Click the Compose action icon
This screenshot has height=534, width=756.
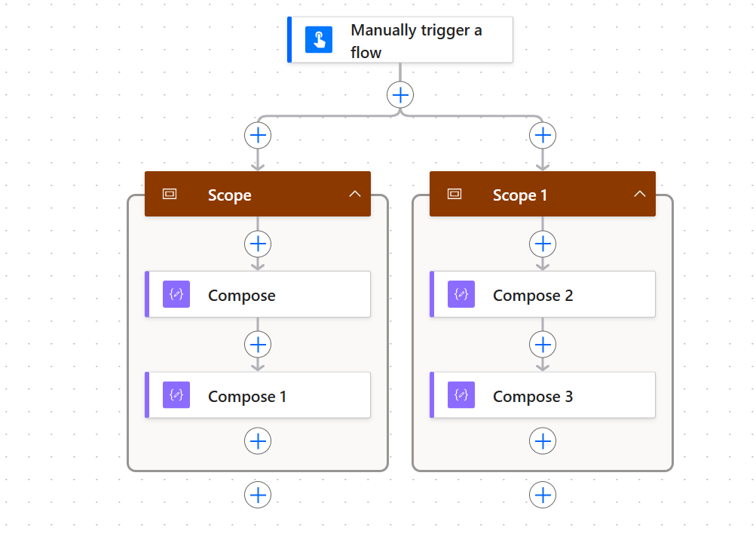(176, 294)
